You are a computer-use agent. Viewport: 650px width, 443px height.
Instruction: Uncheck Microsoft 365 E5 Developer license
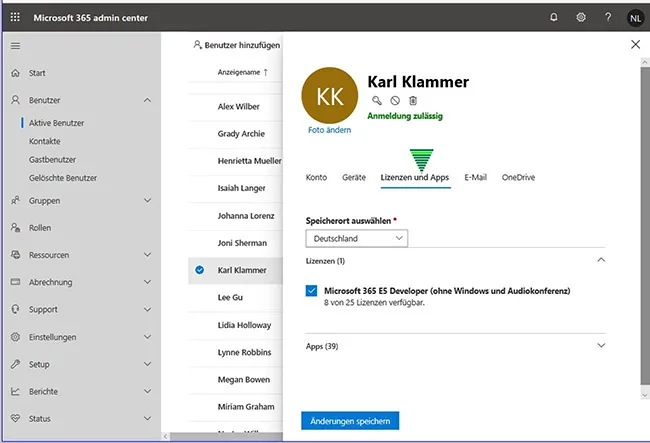coord(312,291)
